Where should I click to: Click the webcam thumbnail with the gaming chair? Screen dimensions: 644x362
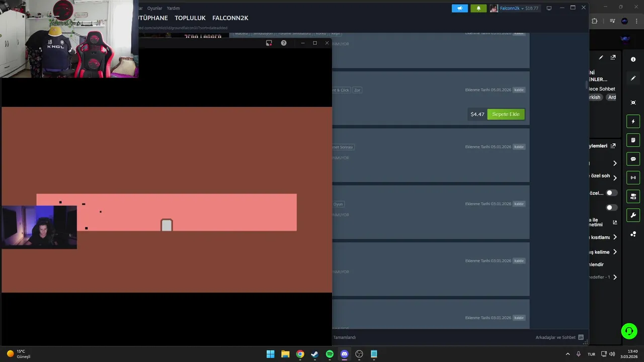pos(69,39)
